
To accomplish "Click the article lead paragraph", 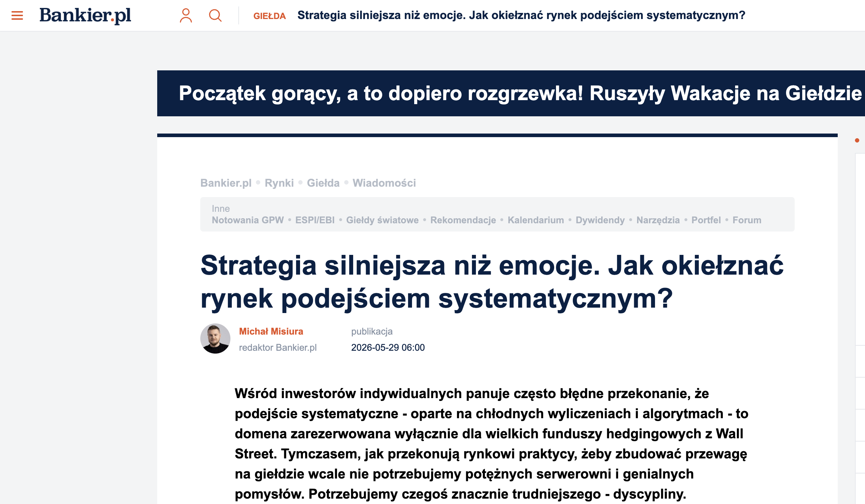I will [492, 444].
